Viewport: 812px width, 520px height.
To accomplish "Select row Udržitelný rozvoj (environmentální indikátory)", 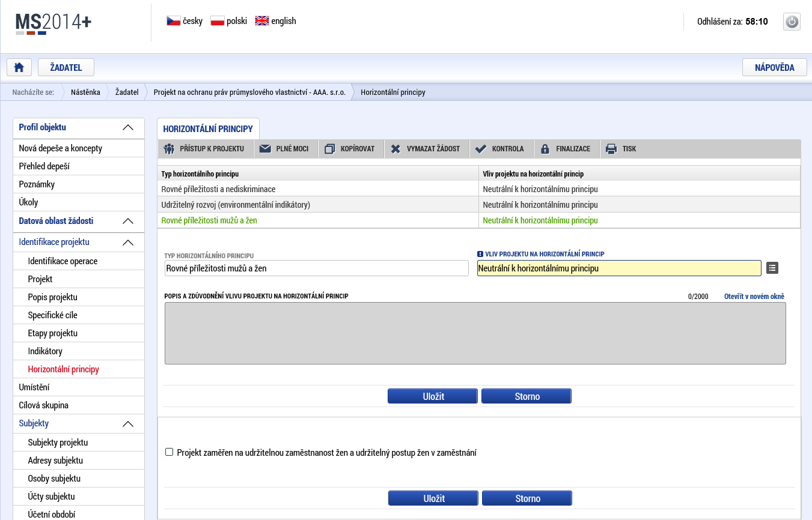I will click(479, 205).
